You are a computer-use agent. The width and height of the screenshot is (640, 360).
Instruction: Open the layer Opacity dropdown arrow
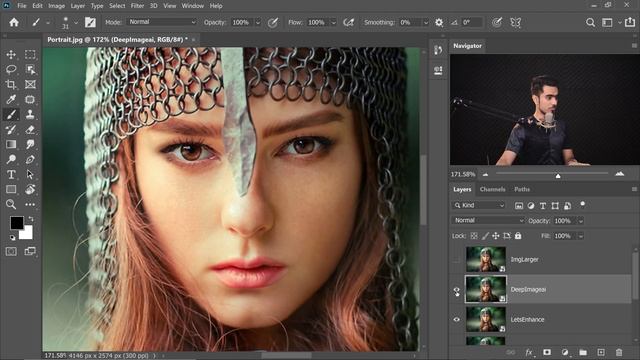580,221
